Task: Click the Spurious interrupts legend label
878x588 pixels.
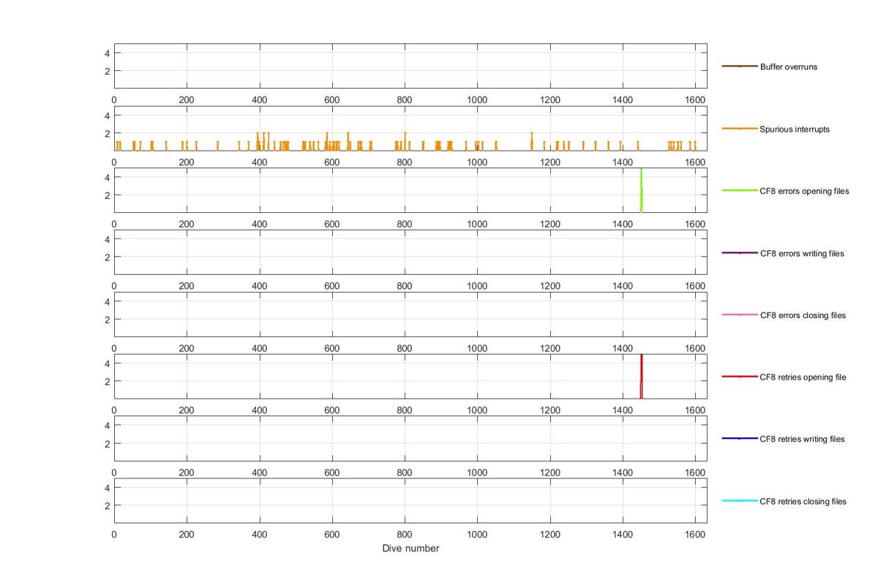Action: pos(795,129)
